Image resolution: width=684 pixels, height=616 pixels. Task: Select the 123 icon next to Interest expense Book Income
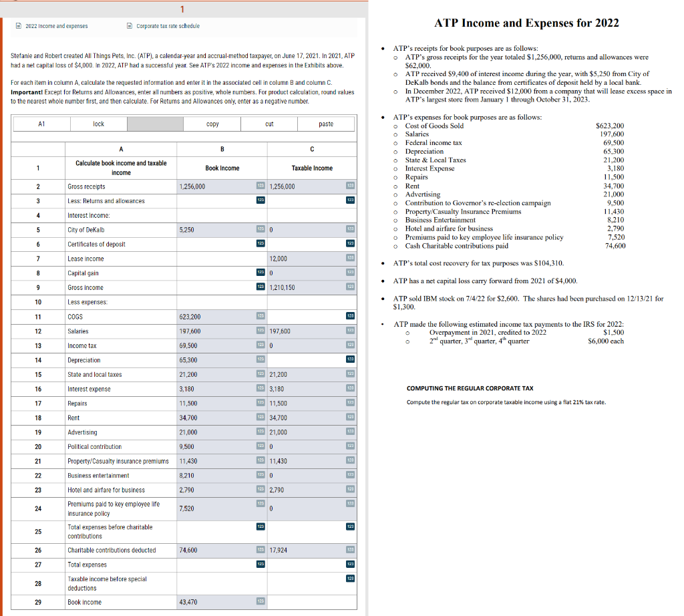click(x=262, y=389)
